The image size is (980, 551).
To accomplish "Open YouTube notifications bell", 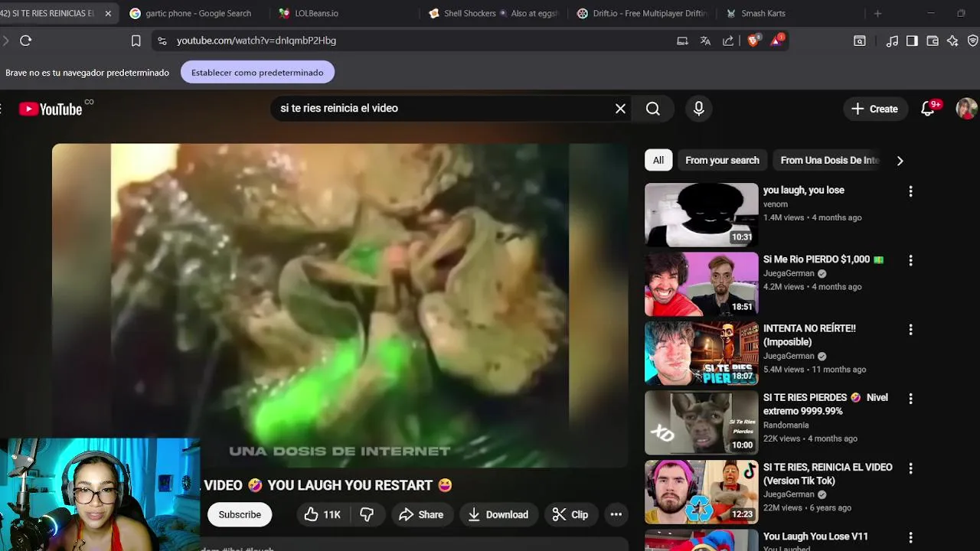I will point(928,109).
